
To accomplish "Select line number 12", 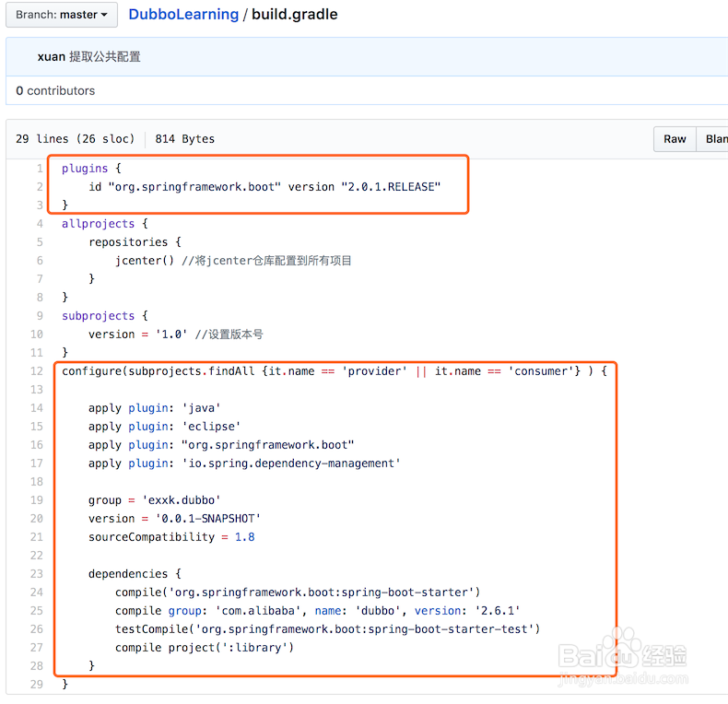I will [37, 371].
